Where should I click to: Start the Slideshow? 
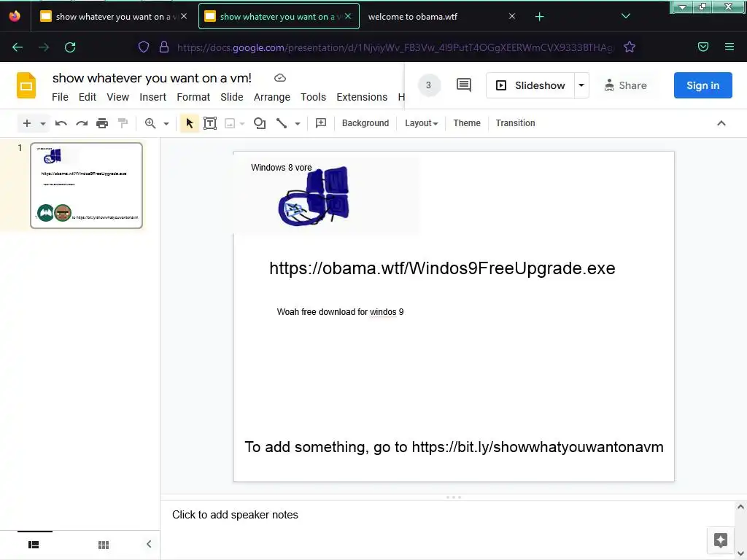pos(530,85)
